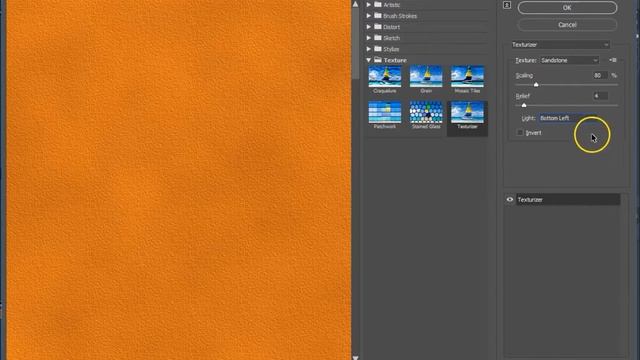Viewport: 640px width, 360px height.
Task: Expand the Artistic filter folder
Action: click(x=369, y=4)
